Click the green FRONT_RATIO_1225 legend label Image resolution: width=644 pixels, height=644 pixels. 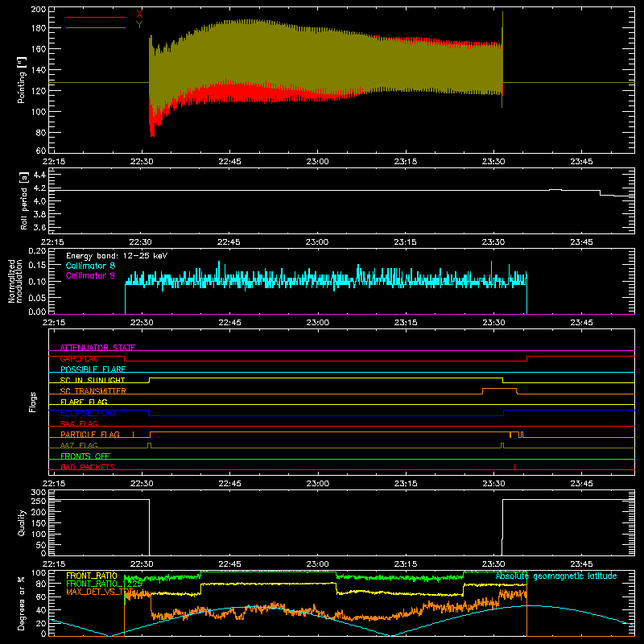pos(105,584)
